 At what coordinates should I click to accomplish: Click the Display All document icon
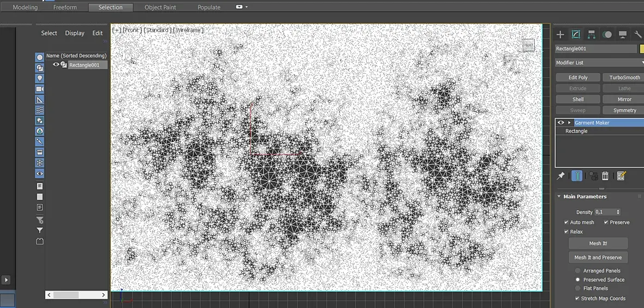pyautogui.click(x=40, y=186)
